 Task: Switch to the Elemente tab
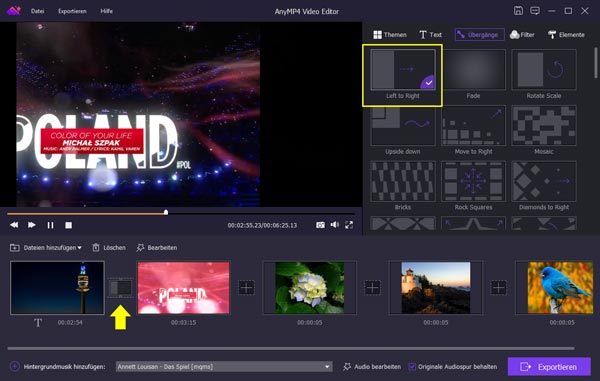pyautogui.click(x=566, y=34)
